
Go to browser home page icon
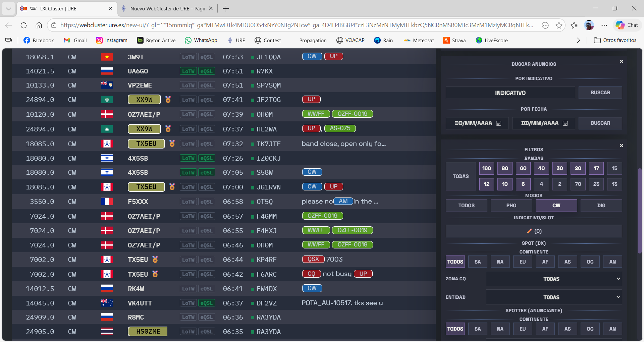39,25
